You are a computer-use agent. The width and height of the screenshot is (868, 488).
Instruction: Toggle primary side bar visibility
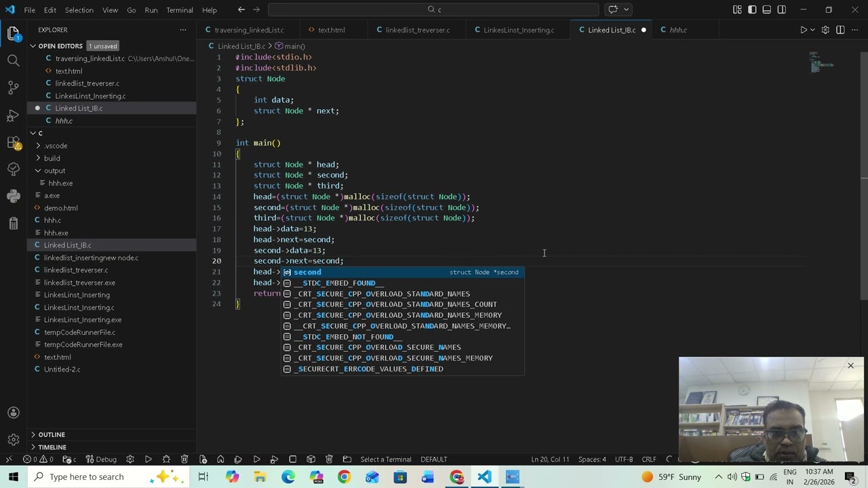[752, 9]
